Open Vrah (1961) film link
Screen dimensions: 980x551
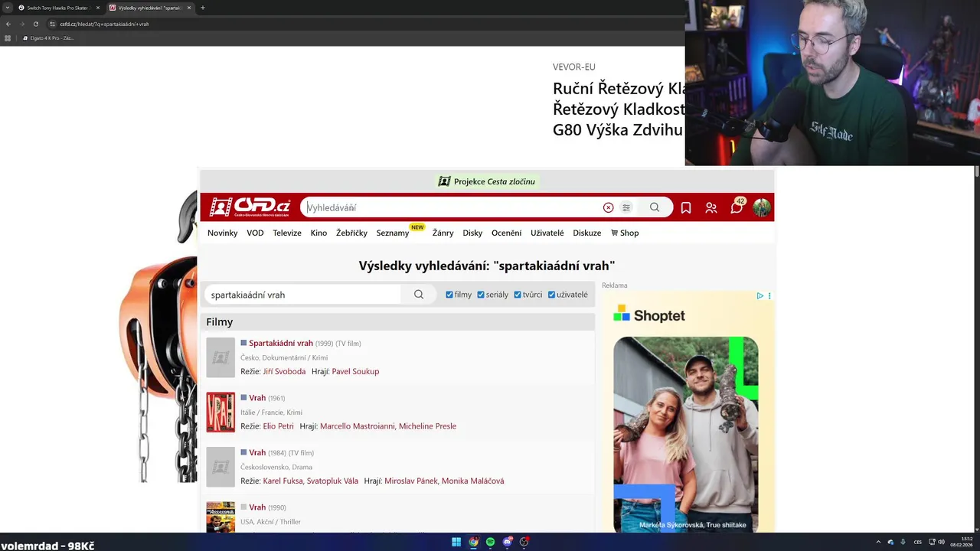[x=257, y=398]
